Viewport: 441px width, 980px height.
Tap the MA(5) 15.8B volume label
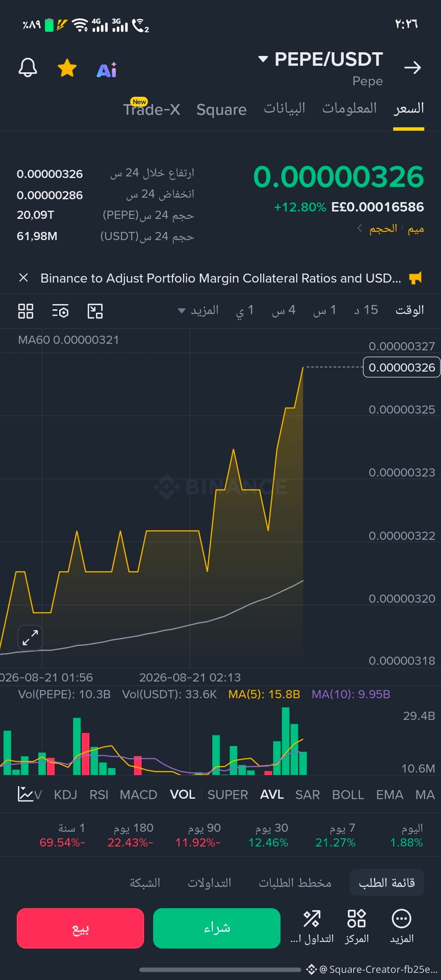point(264,694)
